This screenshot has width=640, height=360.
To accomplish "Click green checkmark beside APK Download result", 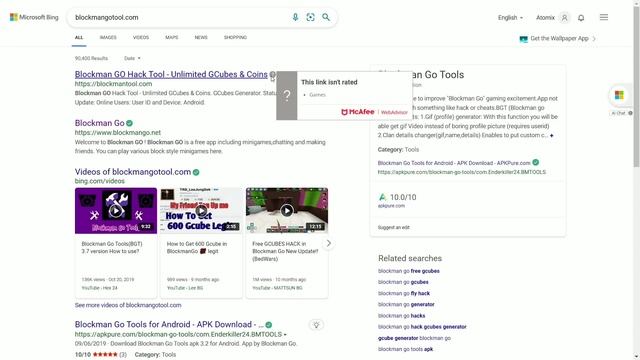I will (x=269, y=325).
